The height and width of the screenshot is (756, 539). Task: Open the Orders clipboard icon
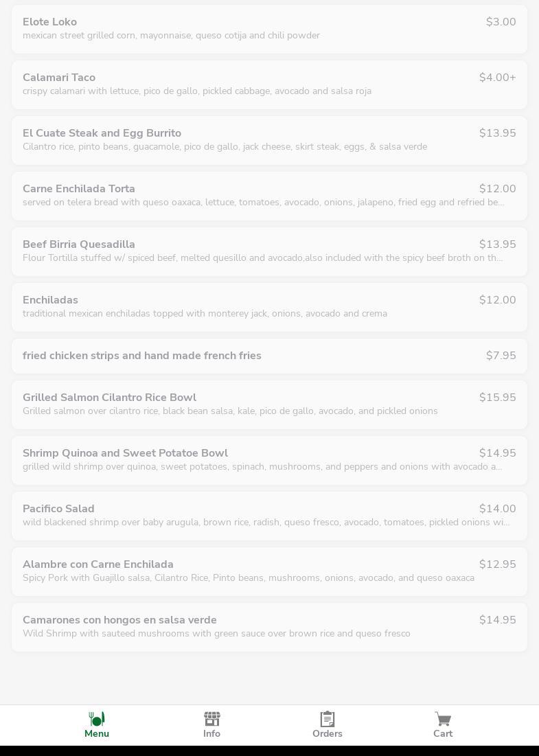click(x=328, y=719)
